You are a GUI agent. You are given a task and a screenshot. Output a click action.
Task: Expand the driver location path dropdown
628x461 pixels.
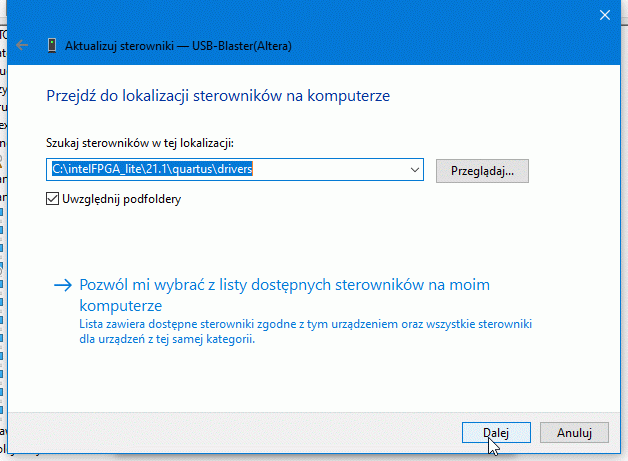pyautogui.click(x=416, y=171)
